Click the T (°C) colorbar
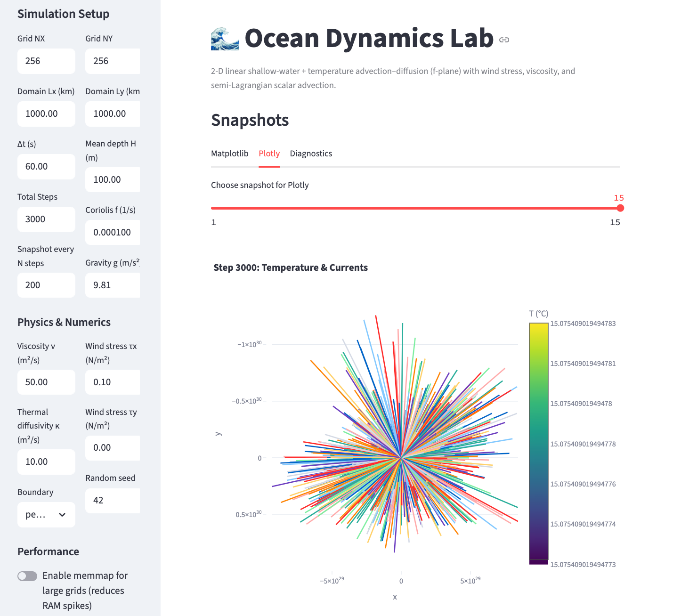The image size is (673, 616). click(538, 443)
